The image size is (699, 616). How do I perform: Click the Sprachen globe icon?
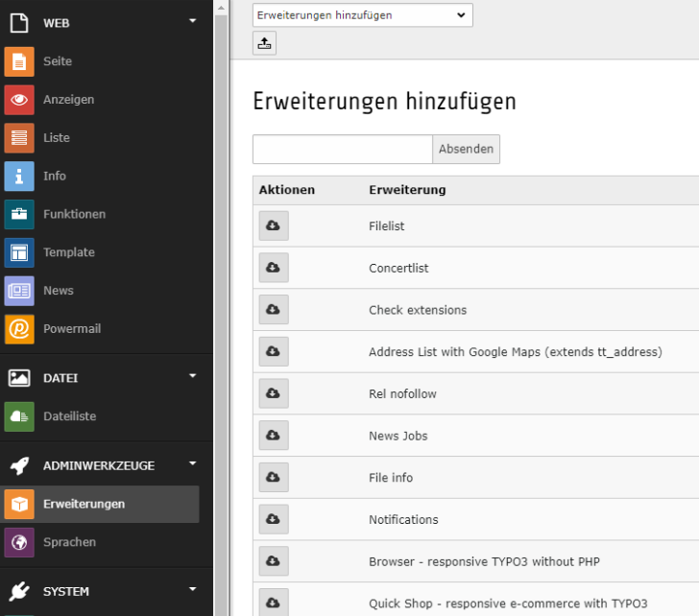click(19, 542)
